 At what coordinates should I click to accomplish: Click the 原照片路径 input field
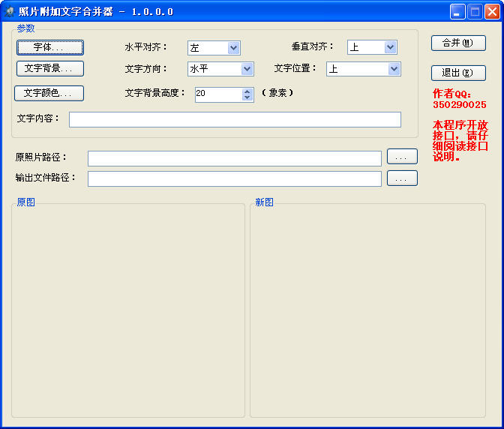235,158
